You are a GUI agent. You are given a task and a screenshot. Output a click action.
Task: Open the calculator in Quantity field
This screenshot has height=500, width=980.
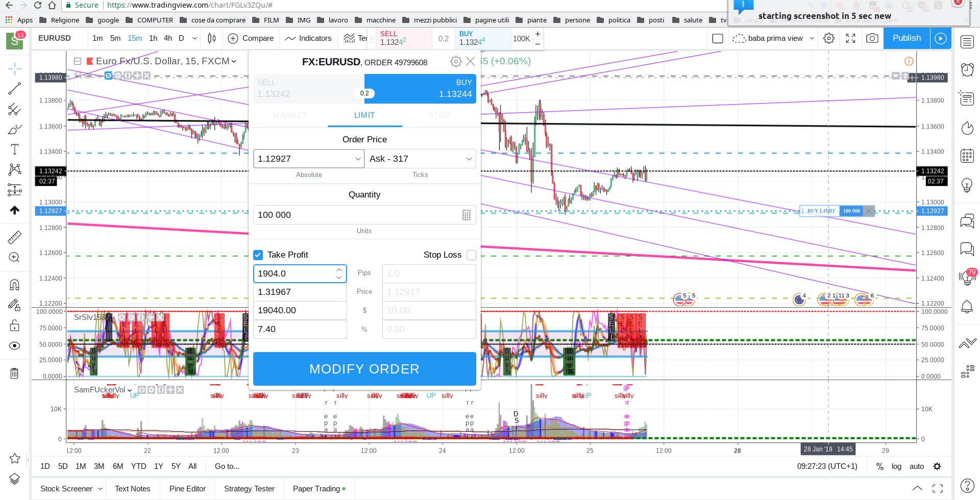coord(466,215)
